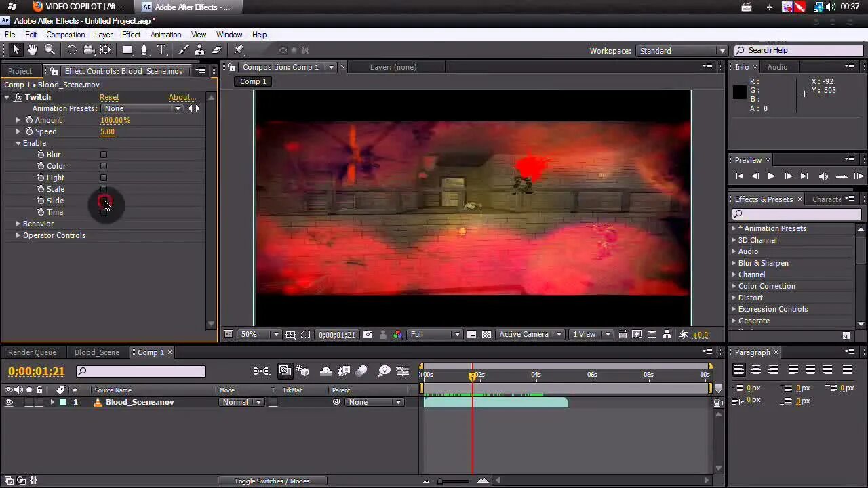Enable motion blur switch in timeline
The height and width of the screenshot is (488, 868).
tap(361, 371)
